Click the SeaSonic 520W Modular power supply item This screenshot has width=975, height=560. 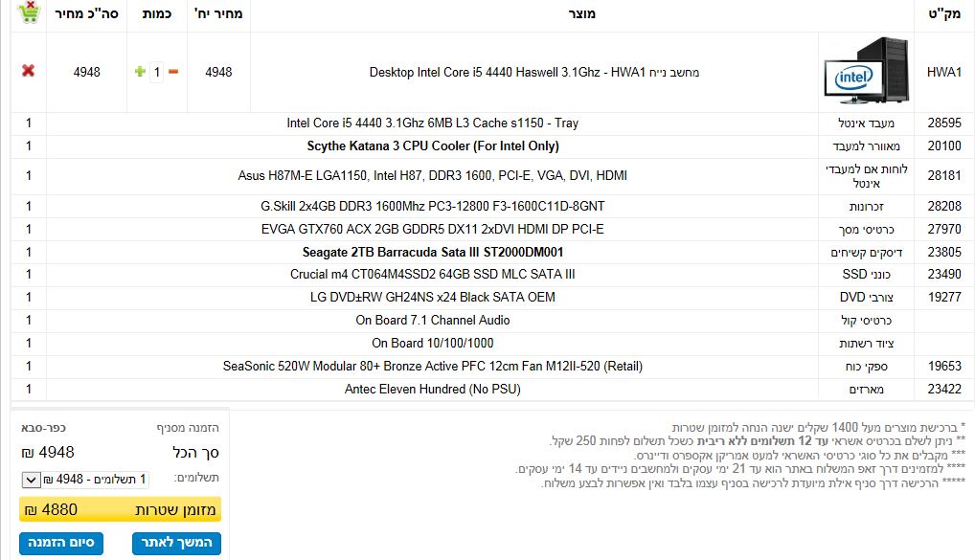(x=432, y=367)
